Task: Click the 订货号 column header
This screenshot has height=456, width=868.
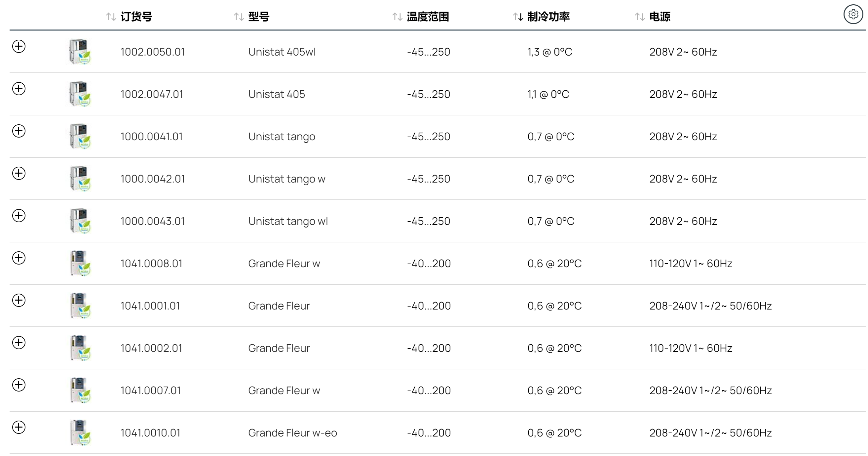Action: tap(136, 17)
